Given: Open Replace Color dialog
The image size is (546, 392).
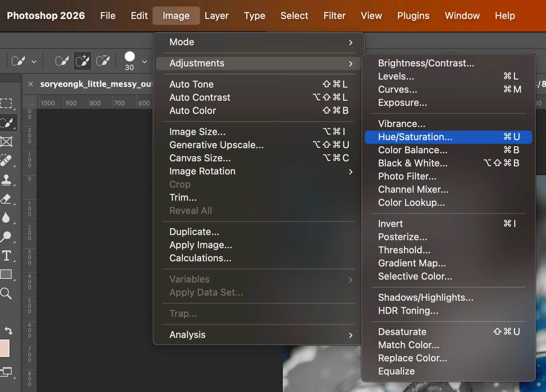Looking at the screenshot, I should click(449, 358).
